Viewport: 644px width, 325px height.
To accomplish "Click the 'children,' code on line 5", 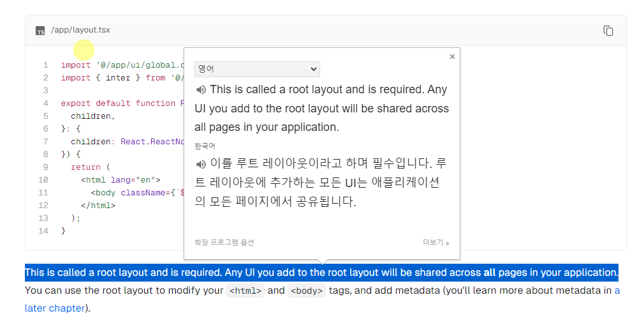I will coord(93,116).
